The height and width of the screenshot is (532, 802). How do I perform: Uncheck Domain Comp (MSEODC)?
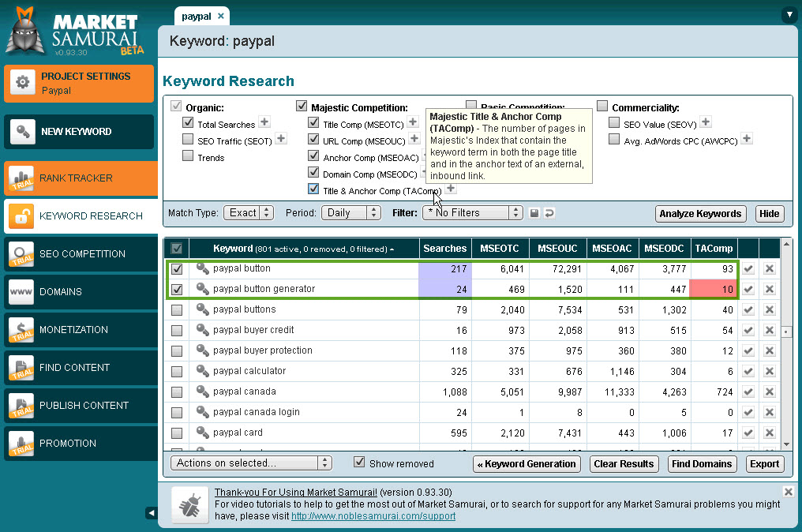point(313,172)
